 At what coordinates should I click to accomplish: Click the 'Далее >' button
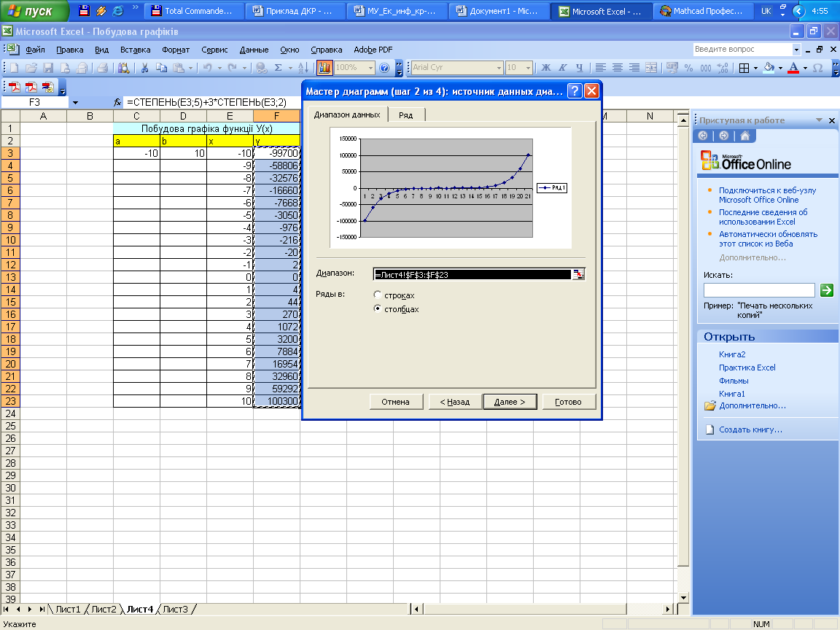[510, 402]
